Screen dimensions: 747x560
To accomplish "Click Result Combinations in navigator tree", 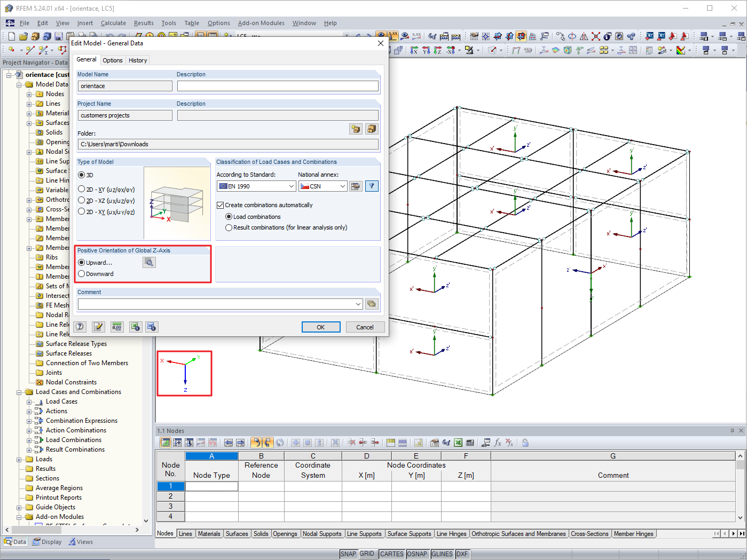I will (x=75, y=449).
